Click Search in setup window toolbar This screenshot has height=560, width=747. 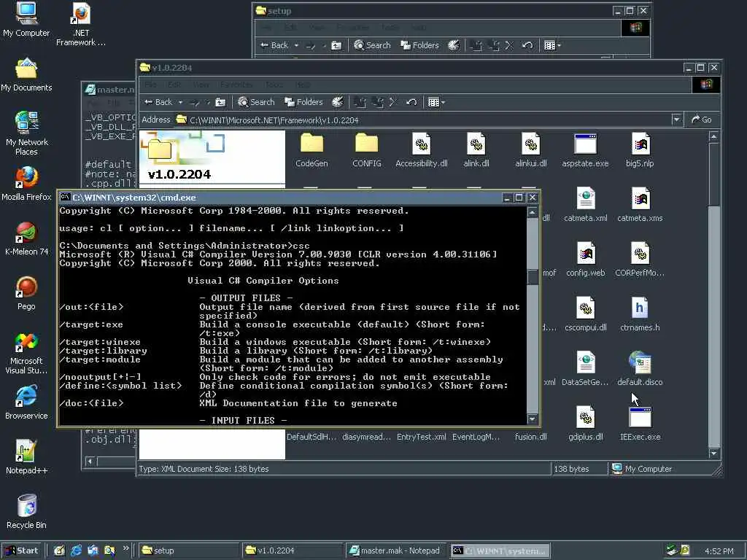[372, 45]
